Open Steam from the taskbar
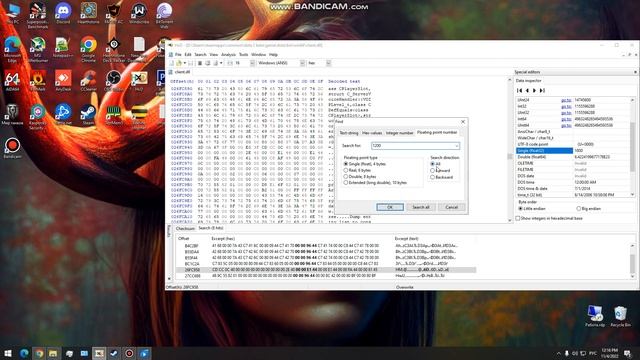This screenshot has height=360, width=640. pyautogui.click(x=114, y=353)
